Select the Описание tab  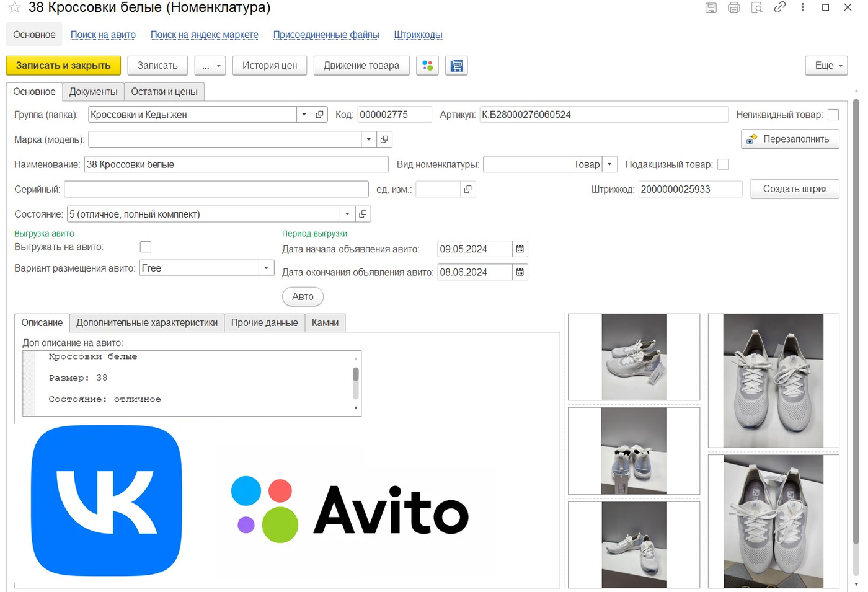coord(42,323)
